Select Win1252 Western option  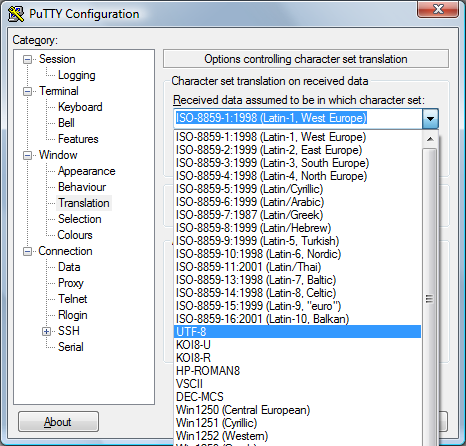(297, 436)
